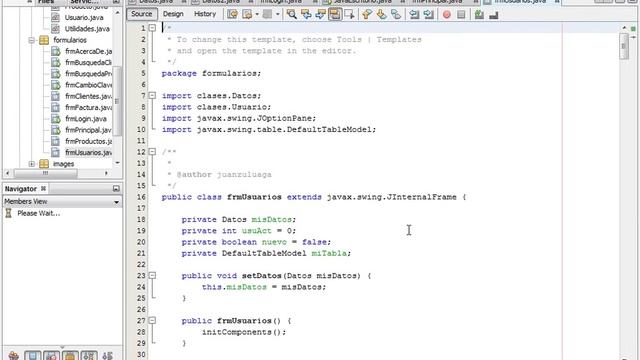Click editor vertical scrollbar thumb

624,46
